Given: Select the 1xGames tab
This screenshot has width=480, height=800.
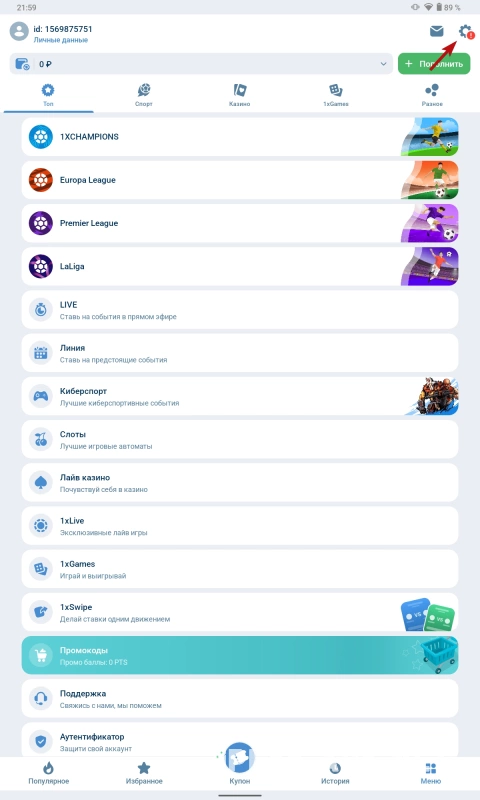Looking at the screenshot, I should click(x=336, y=95).
